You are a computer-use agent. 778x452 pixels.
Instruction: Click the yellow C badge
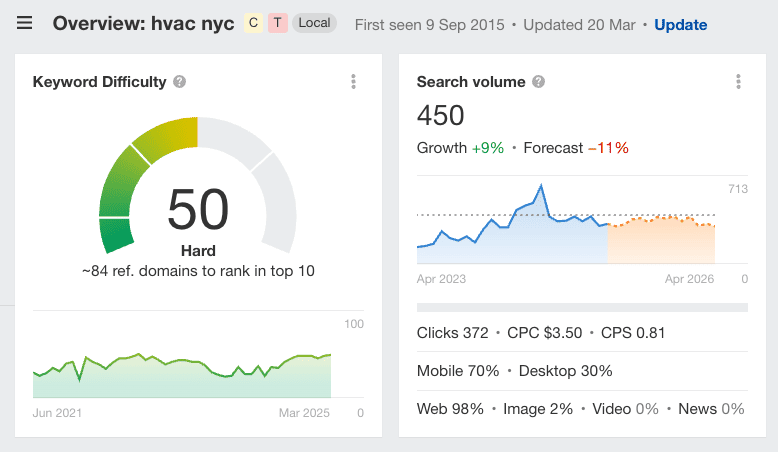point(254,24)
